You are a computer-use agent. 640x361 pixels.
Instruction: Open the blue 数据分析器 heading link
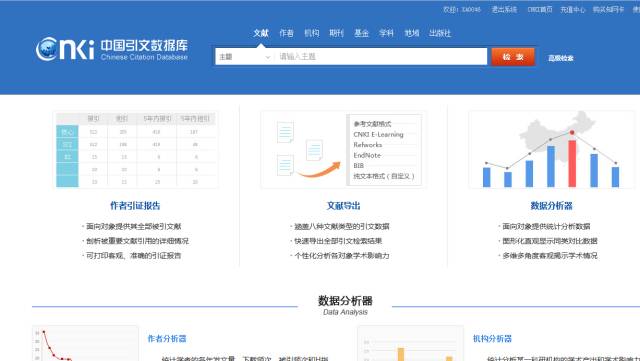pyautogui.click(x=551, y=205)
